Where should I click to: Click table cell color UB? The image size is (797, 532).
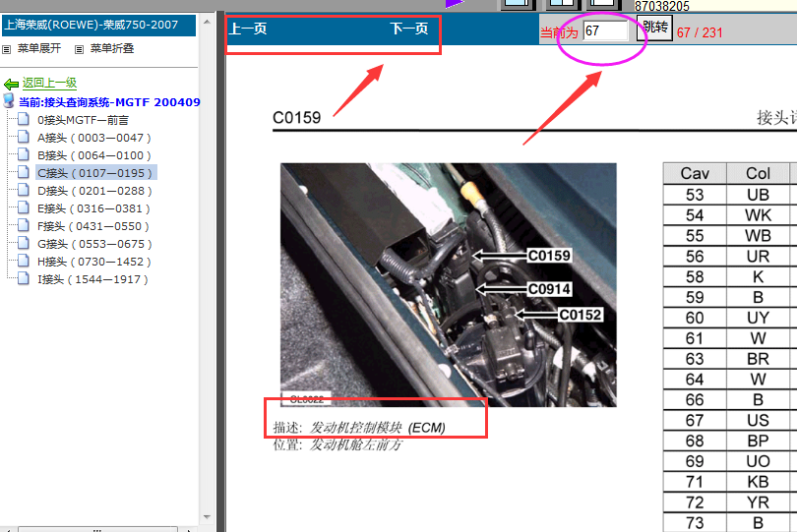coord(758,195)
